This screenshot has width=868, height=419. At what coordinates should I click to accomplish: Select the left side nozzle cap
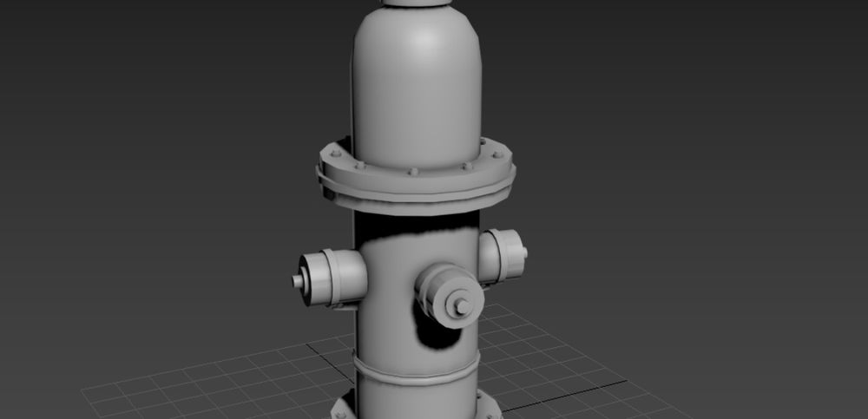pos(334,278)
